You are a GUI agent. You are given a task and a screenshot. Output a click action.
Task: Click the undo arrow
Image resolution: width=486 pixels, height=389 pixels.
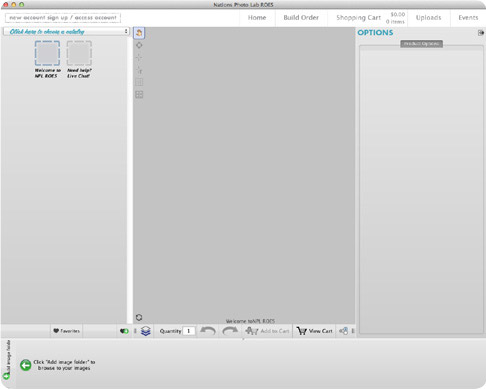[208, 331]
